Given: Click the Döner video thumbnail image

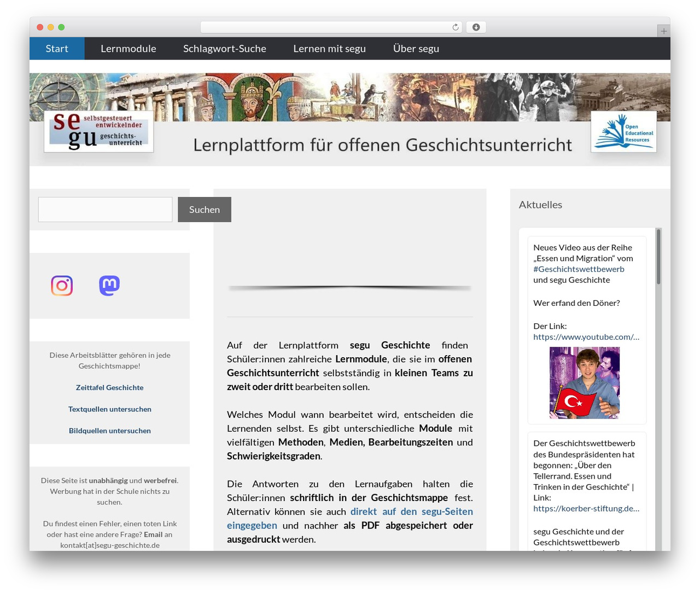Looking at the screenshot, I should click(585, 383).
